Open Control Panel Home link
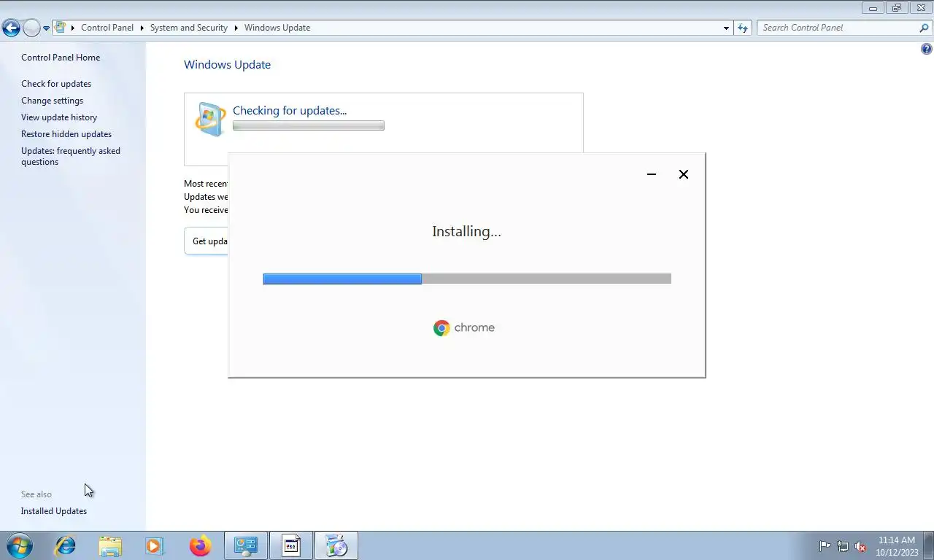Image resolution: width=934 pixels, height=560 pixels. (61, 58)
